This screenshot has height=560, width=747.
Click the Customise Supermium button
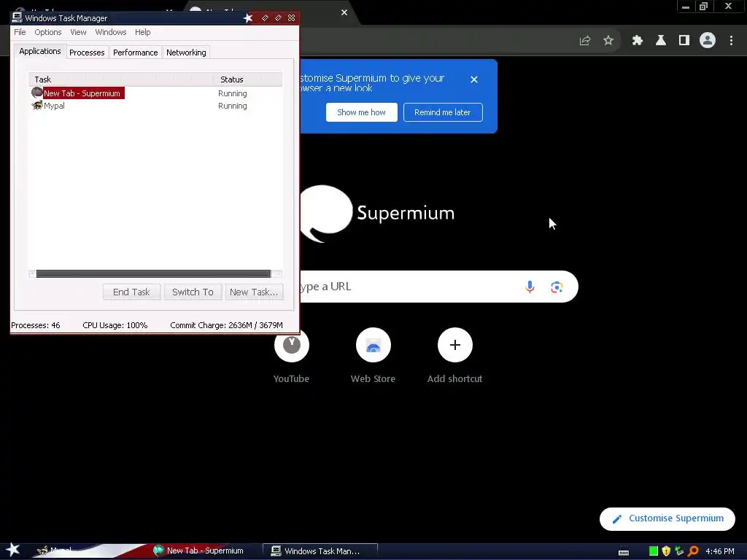[667, 518]
